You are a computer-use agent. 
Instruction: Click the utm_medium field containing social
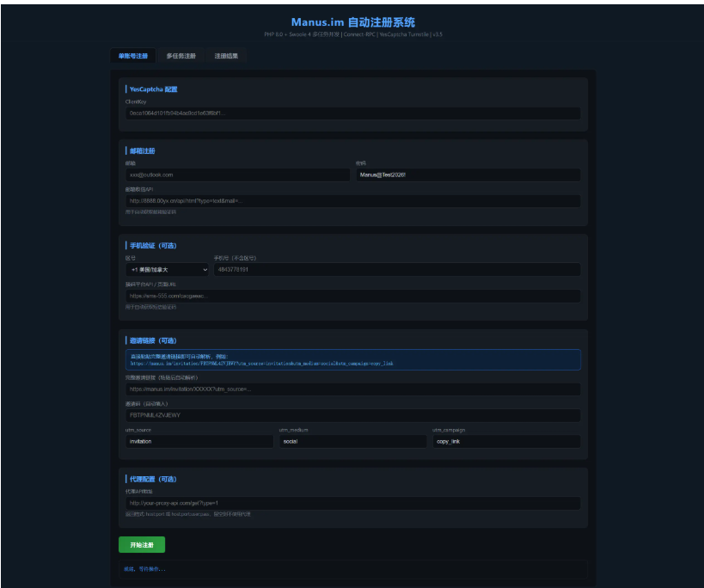[353, 442]
